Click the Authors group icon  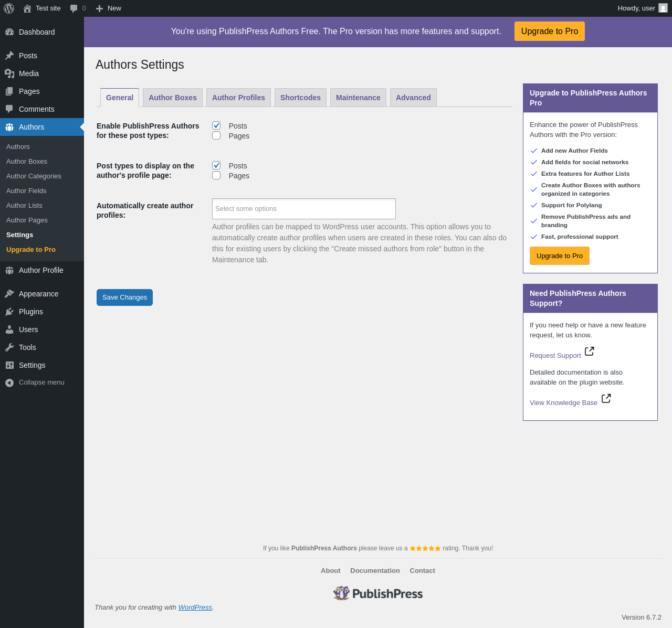(9, 127)
